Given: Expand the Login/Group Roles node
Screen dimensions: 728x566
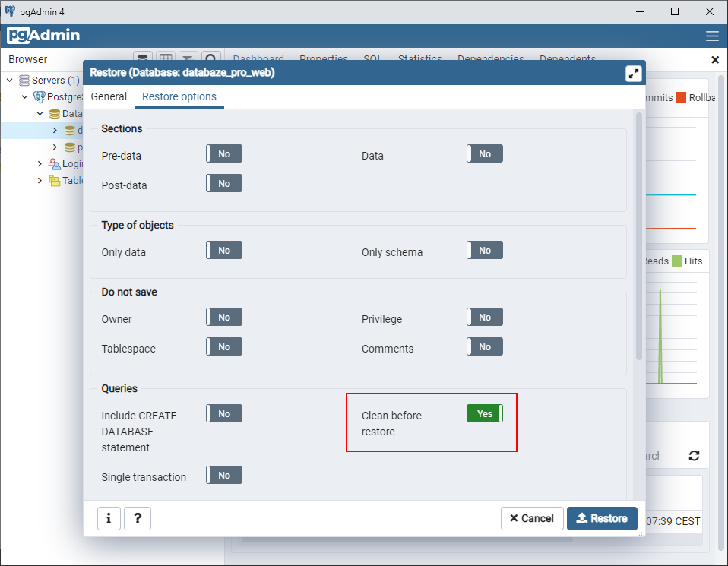Looking at the screenshot, I should coord(40,163).
